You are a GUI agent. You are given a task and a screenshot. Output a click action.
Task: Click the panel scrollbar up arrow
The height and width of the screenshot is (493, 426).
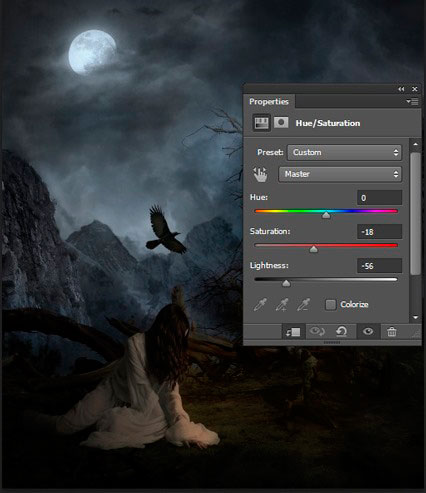[415, 144]
